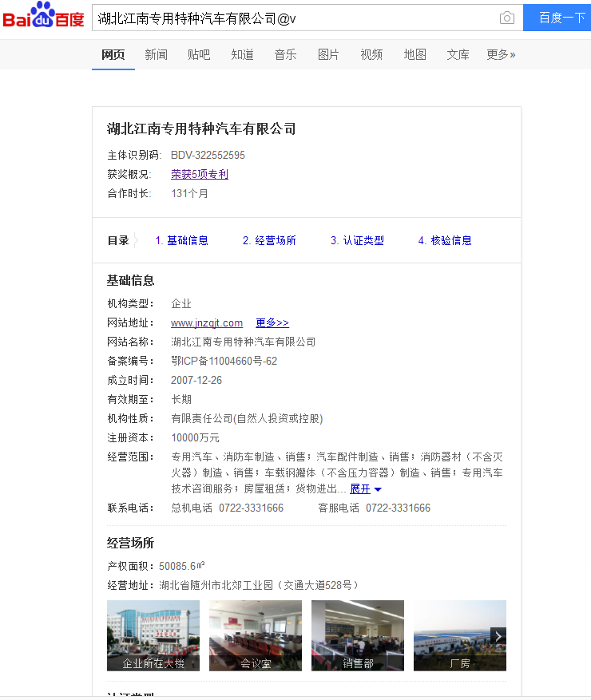Open the 知道 tab
The height and width of the screenshot is (700, 591).
pyautogui.click(x=242, y=54)
